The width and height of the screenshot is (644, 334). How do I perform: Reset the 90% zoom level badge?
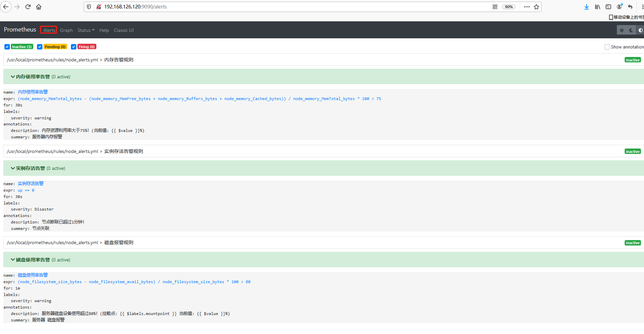click(509, 7)
